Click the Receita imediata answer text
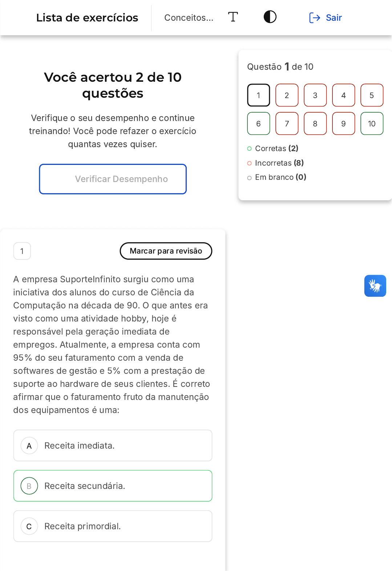Viewport: 392px width, 571px height. (x=79, y=446)
